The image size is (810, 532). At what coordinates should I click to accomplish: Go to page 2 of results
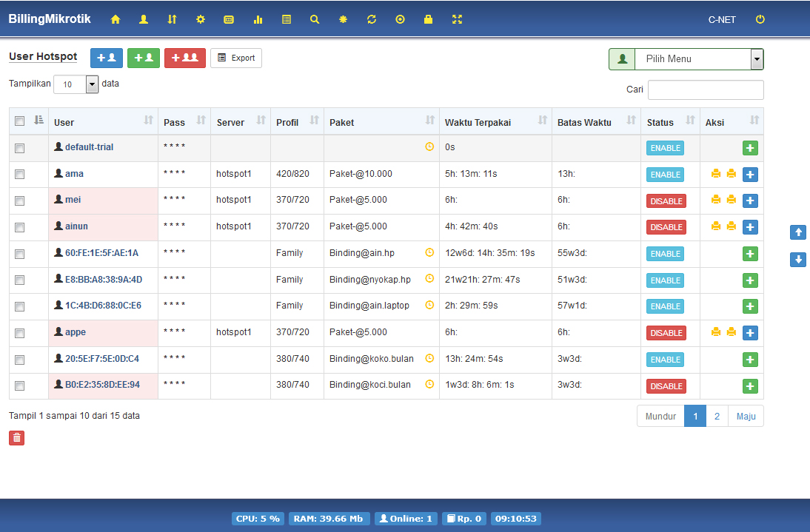(x=717, y=416)
